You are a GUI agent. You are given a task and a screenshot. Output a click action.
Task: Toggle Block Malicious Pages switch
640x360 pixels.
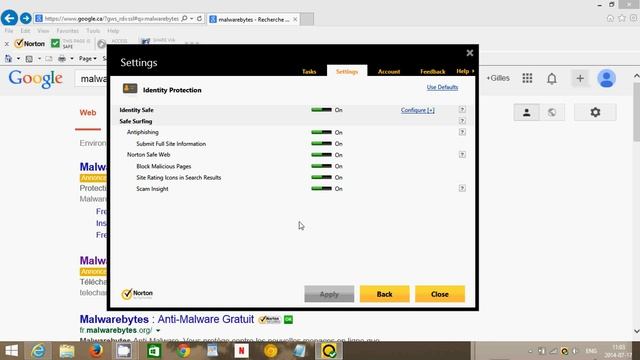point(321,166)
